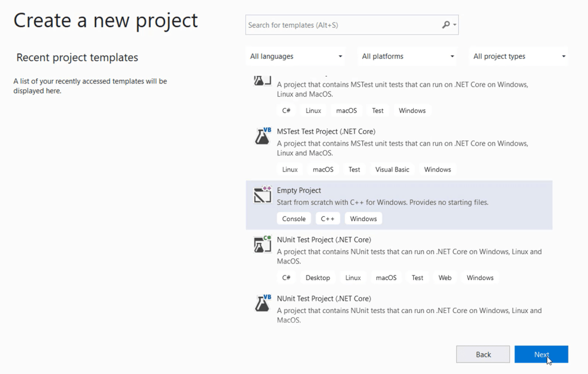Click the Visual Basic tag

(x=392, y=169)
